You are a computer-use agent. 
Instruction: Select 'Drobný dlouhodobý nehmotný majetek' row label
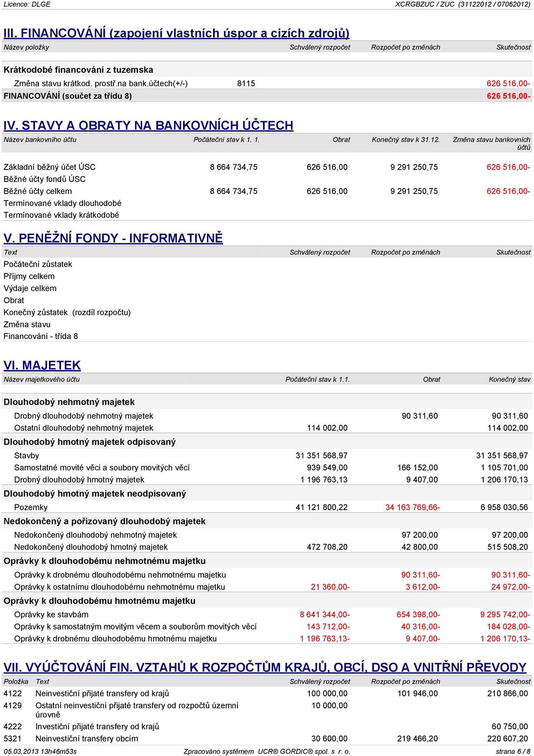[83, 416]
